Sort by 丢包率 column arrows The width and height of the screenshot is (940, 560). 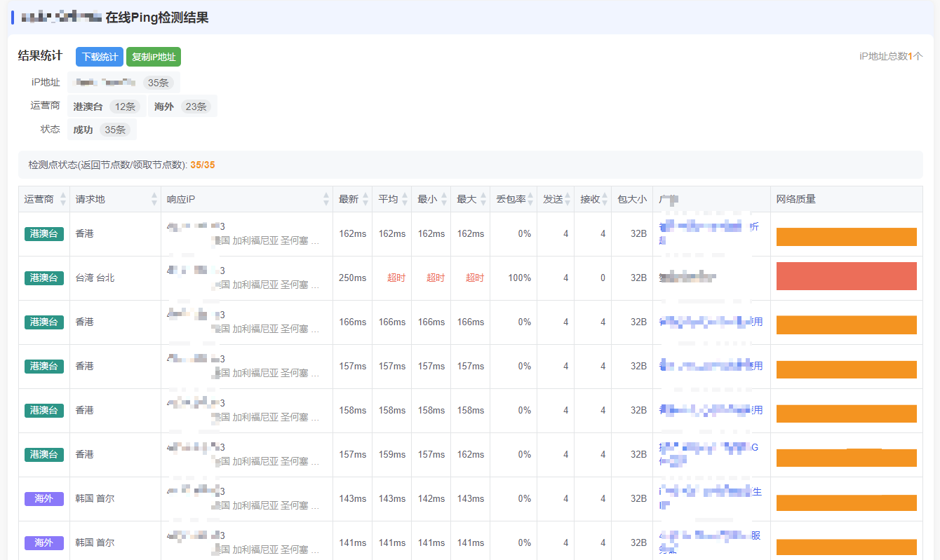[530, 199]
